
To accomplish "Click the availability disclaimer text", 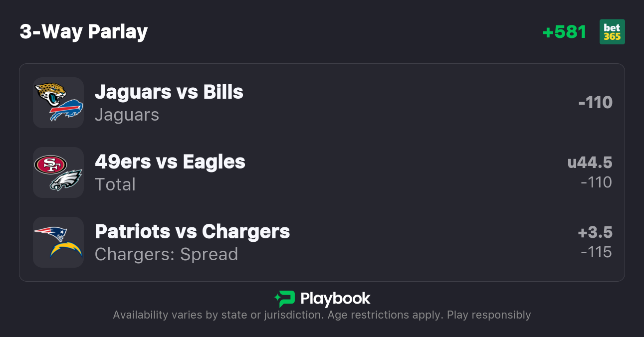I will click(x=322, y=315).
